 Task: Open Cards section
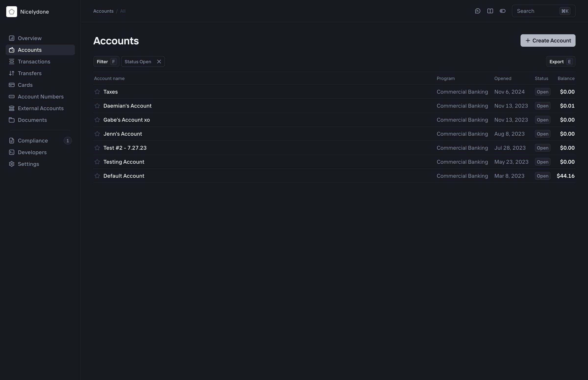pyautogui.click(x=40, y=85)
